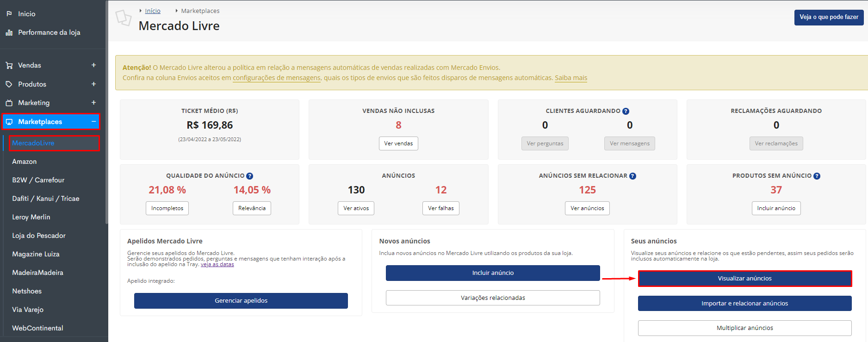
Task: Click Incluir anúncio under Produtos sem Anúncio
Action: tap(776, 208)
